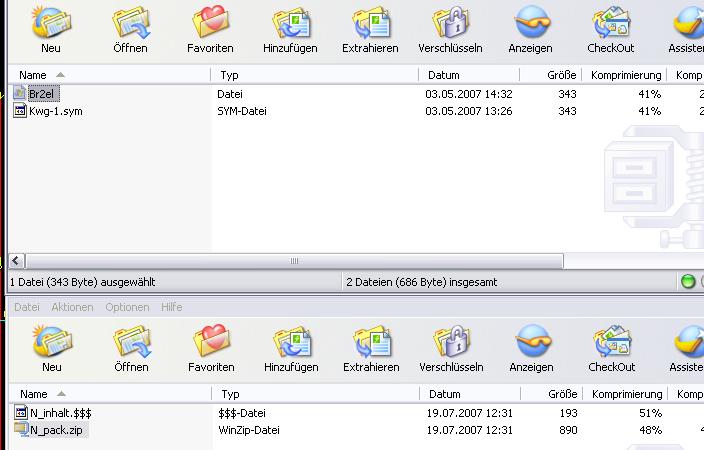Screen dimensions: 704x450
Task: Select file name Br2el
Action: 42,94
